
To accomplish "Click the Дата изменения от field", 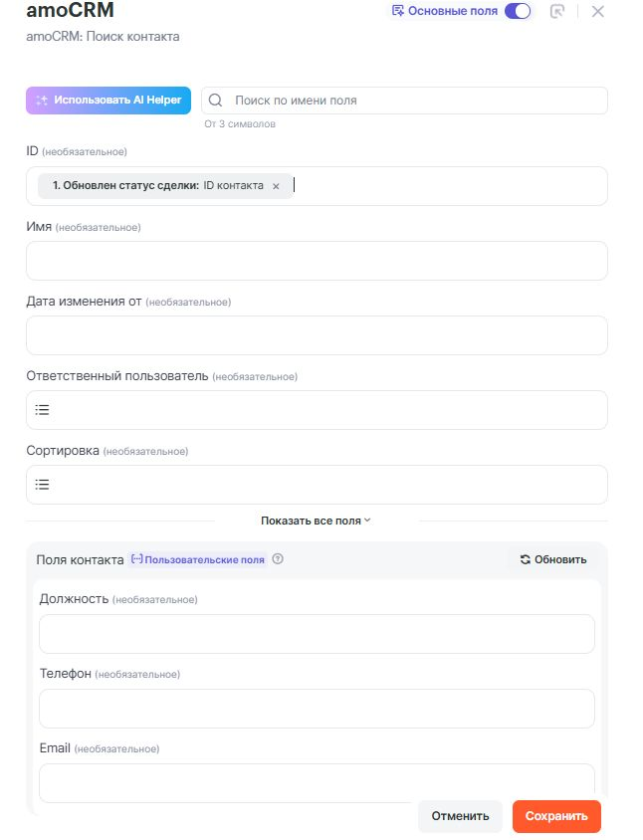I will [317, 335].
